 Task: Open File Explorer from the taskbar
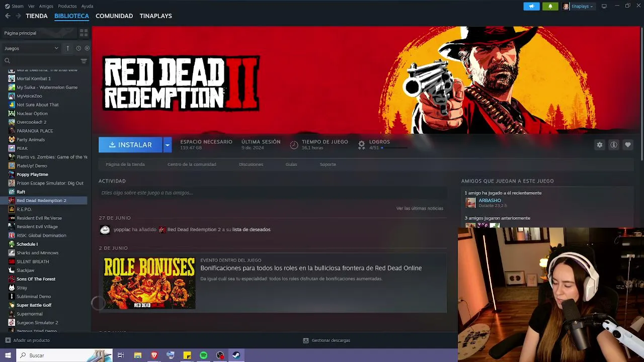pos(137,355)
